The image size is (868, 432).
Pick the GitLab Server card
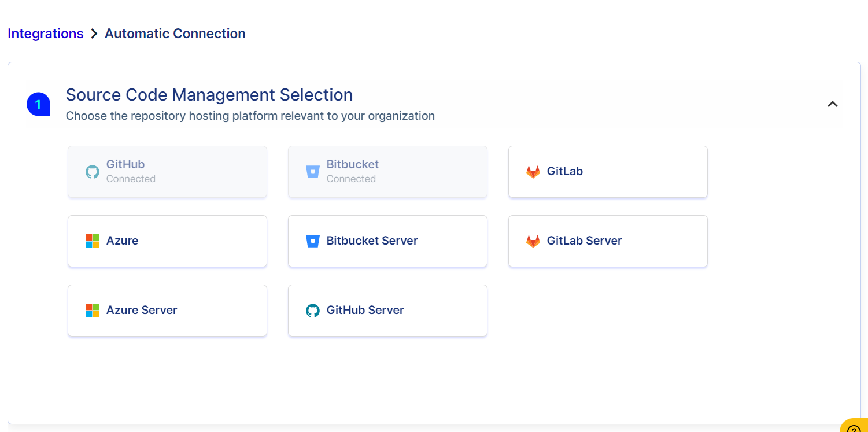coord(608,241)
